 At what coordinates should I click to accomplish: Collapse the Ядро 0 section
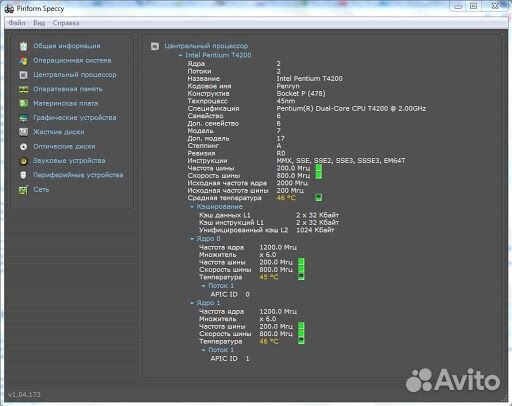192,239
